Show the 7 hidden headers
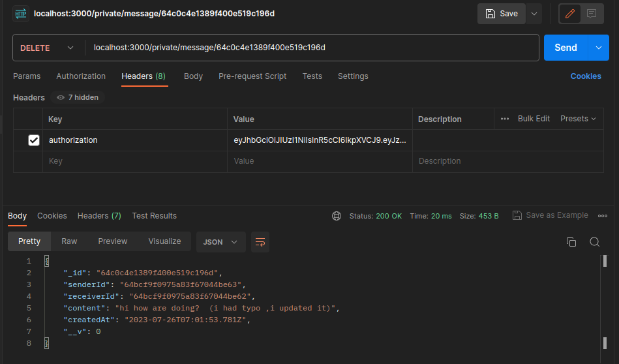619x364 pixels. click(78, 97)
